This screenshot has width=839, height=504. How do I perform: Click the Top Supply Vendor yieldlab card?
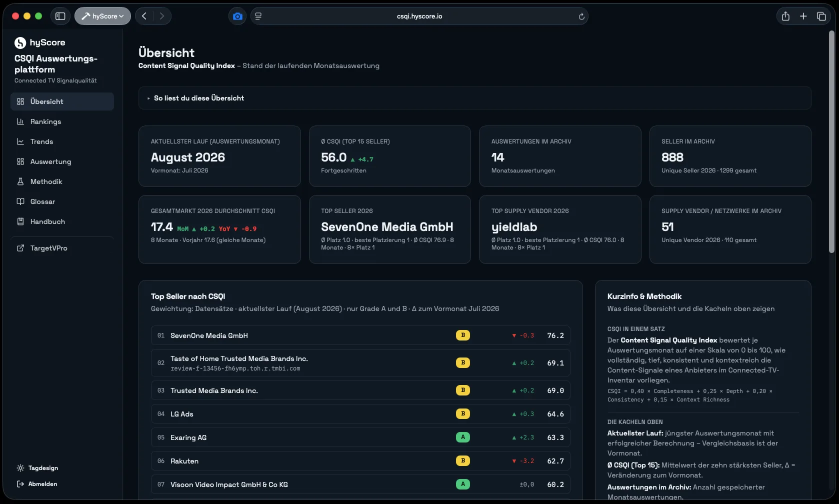click(560, 229)
